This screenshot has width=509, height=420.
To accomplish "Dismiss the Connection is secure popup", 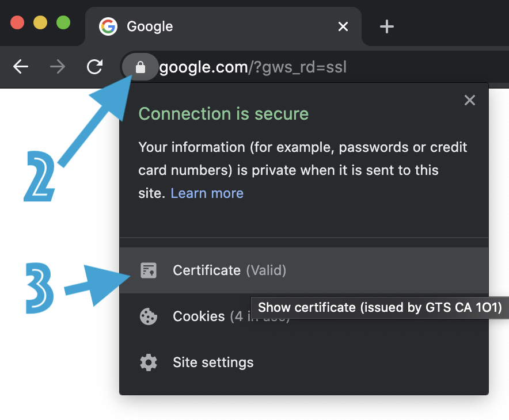I will (469, 100).
